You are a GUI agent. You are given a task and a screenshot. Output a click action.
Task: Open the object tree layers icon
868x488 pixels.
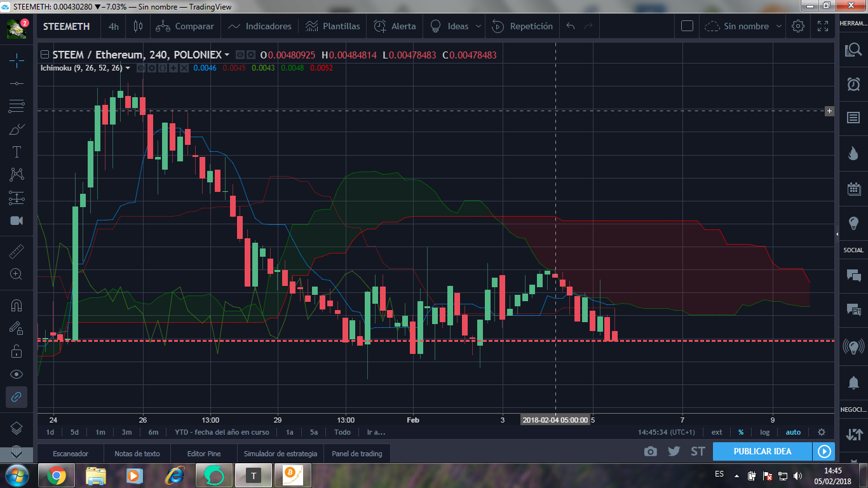point(17,428)
